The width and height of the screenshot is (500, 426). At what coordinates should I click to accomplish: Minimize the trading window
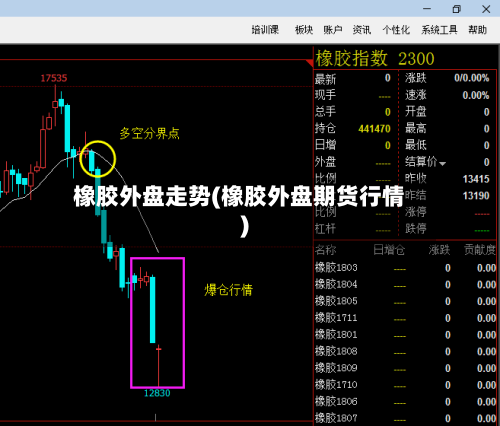(427, 9)
